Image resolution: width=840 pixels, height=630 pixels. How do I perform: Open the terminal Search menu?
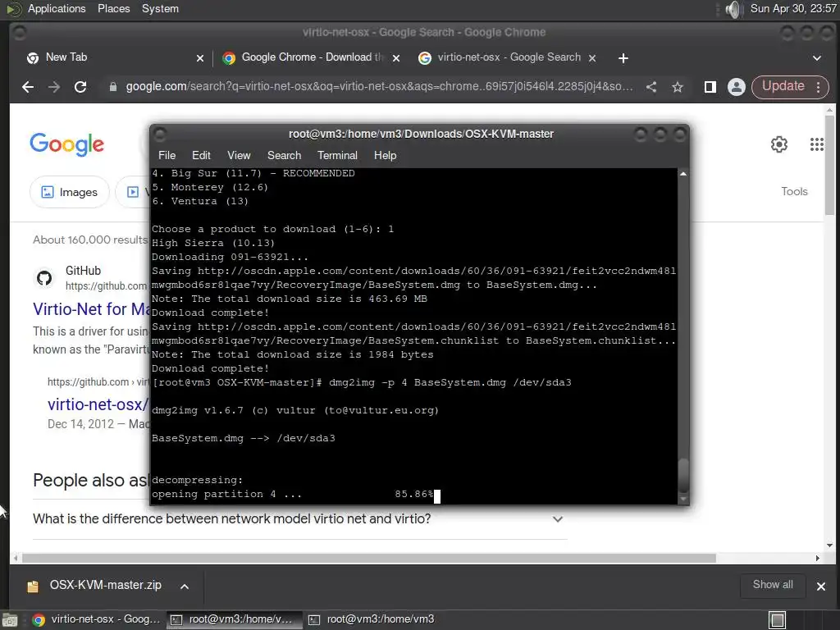[x=284, y=155]
